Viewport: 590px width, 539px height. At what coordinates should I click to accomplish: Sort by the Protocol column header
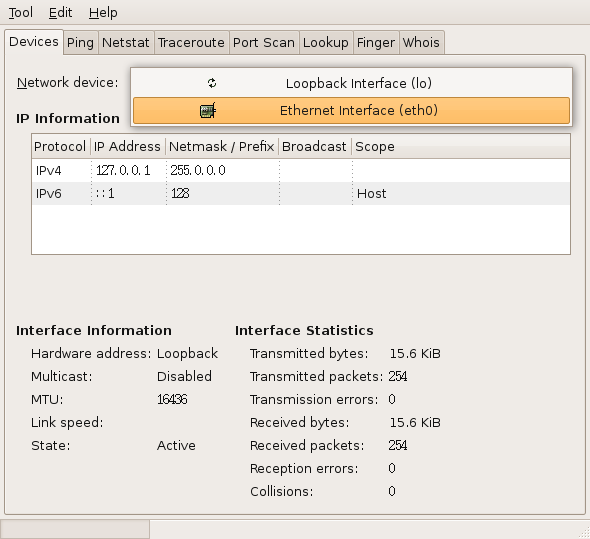coord(60,146)
